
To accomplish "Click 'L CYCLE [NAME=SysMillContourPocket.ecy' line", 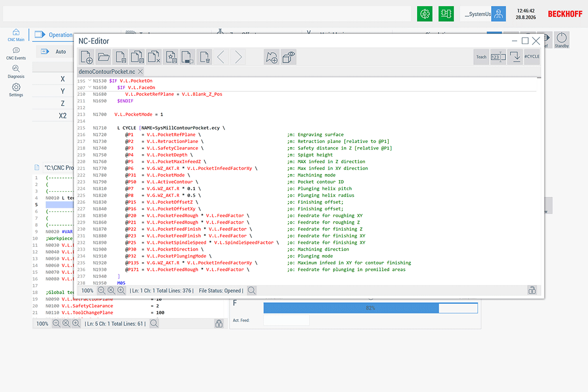I will (x=171, y=128).
